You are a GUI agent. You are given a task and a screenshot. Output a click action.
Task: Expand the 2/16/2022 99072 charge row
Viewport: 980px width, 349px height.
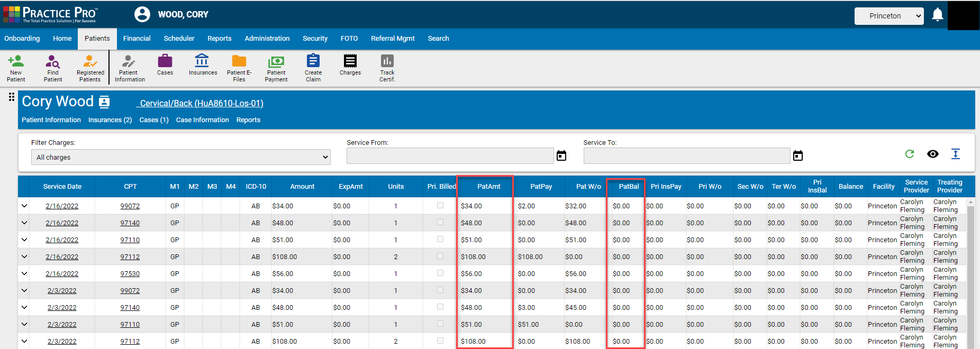coord(24,206)
